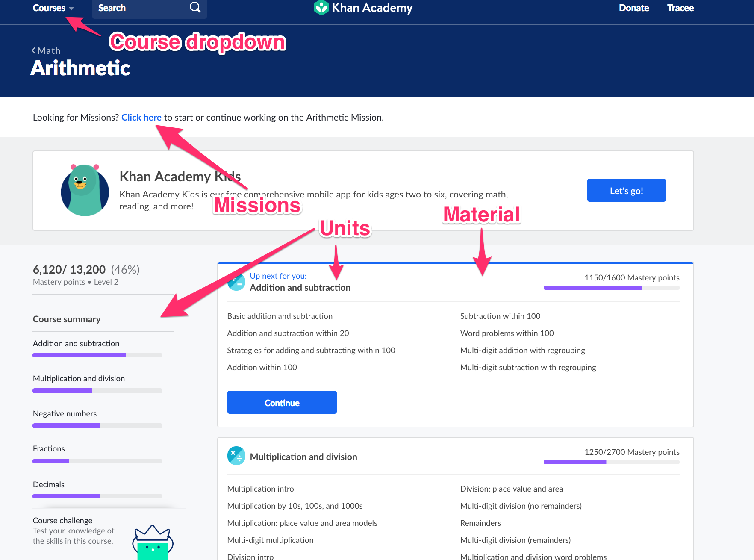Open the Tracee profile menu

click(680, 8)
